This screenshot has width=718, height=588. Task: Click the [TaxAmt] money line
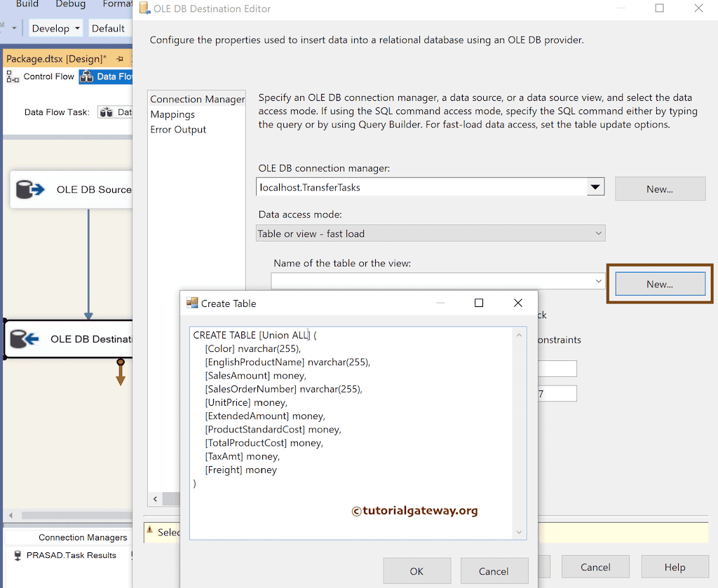coord(242,456)
